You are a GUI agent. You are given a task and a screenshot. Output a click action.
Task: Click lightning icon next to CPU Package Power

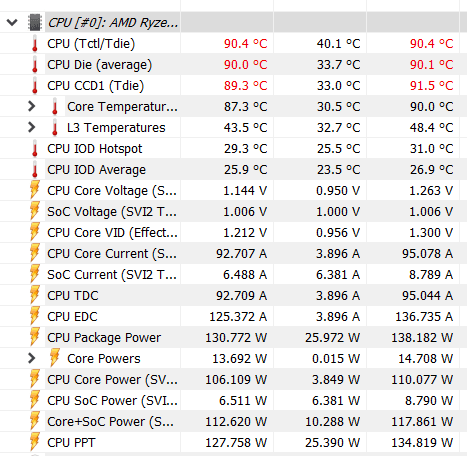pos(35,337)
